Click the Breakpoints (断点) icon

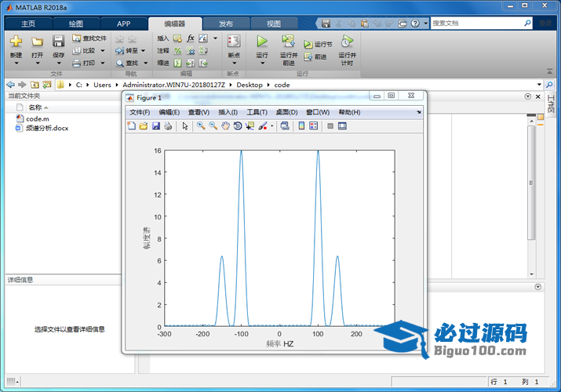(x=234, y=41)
